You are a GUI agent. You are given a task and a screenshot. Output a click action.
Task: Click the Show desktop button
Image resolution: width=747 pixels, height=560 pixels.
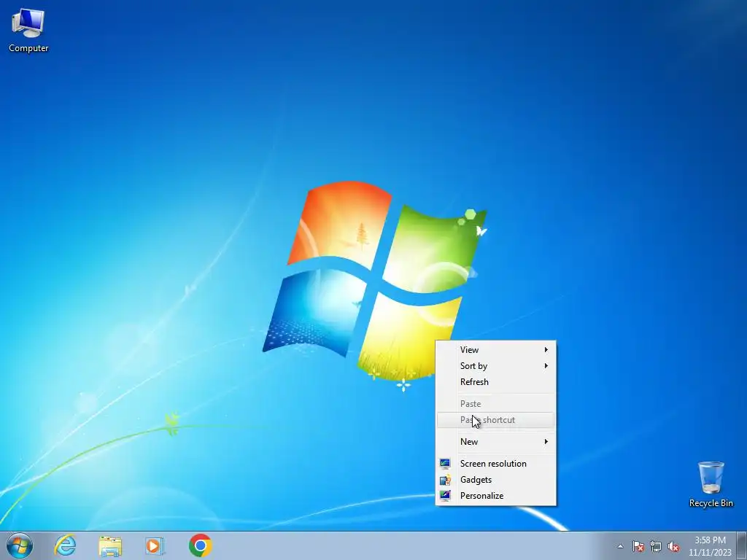click(x=741, y=545)
